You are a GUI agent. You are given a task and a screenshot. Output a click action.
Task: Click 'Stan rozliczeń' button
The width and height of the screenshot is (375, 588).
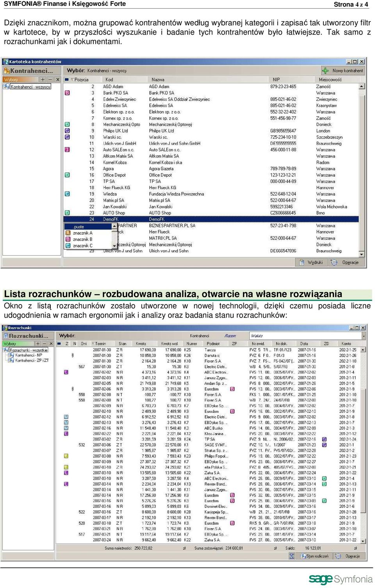pyautogui.click(x=314, y=556)
